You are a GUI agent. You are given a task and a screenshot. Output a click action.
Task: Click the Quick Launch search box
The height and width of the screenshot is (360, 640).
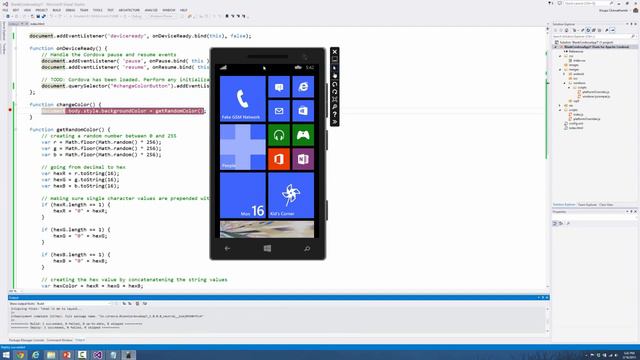(x=589, y=3)
